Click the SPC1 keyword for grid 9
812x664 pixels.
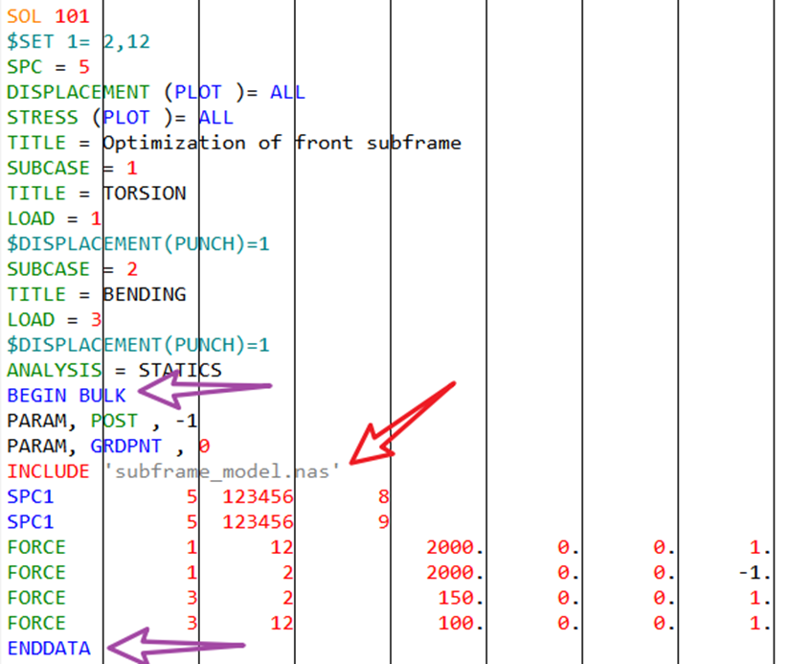click(31, 521)
